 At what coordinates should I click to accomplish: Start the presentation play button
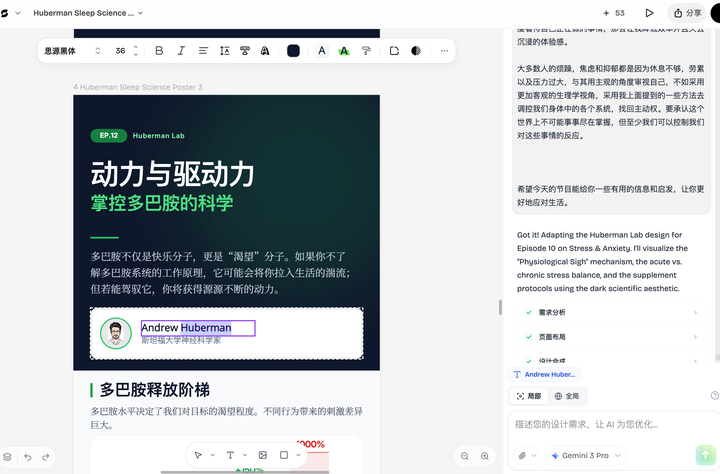pos(649,13)
